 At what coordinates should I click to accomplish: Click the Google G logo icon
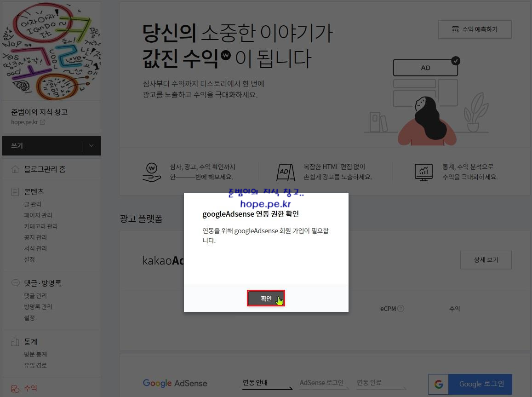[439, 384]
